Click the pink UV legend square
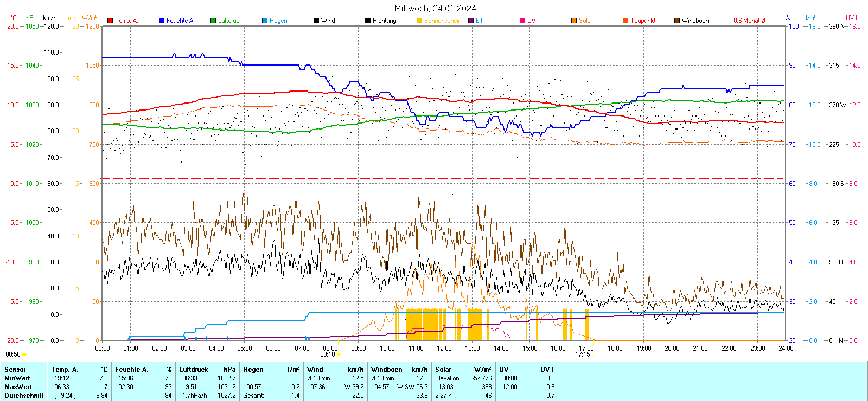 522,21
